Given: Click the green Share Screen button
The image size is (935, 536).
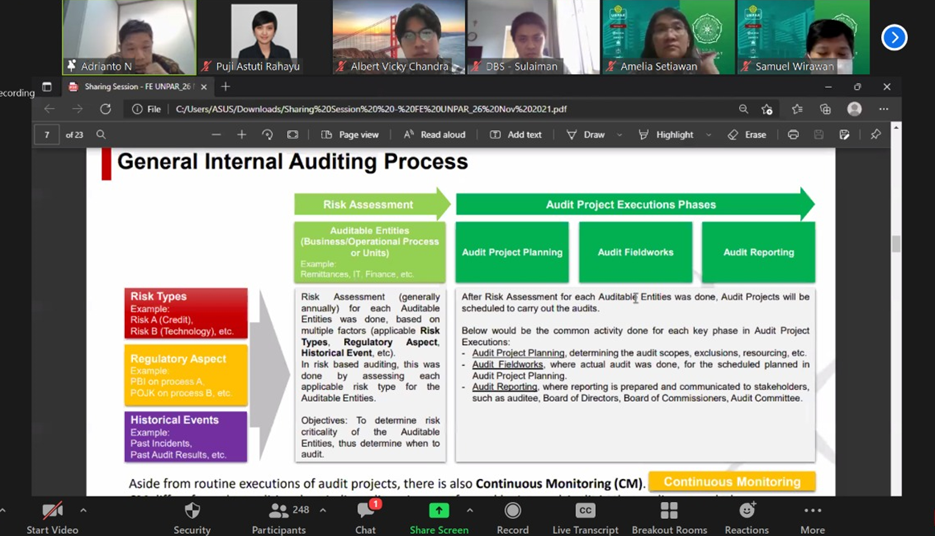Looking at the screenshot, I should (438, 511).
